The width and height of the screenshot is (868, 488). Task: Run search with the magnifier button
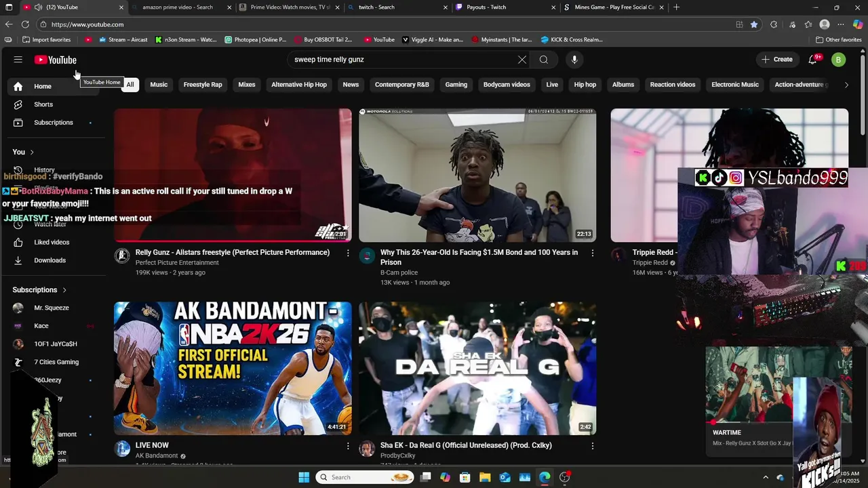pyautogui.click(x=544, y=60)
